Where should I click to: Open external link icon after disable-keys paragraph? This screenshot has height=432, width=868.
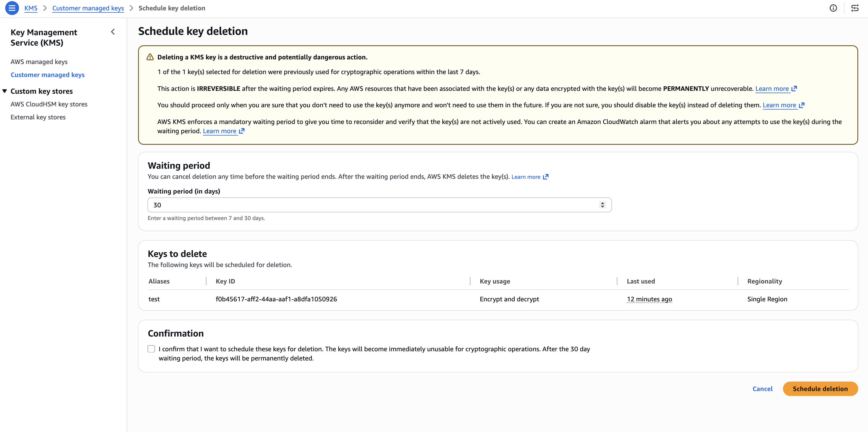(802, 105)
